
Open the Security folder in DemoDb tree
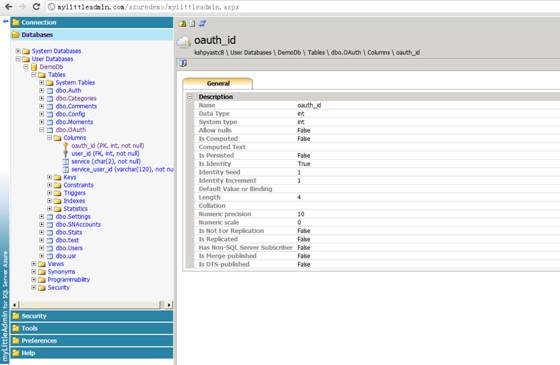coord(58,287)
